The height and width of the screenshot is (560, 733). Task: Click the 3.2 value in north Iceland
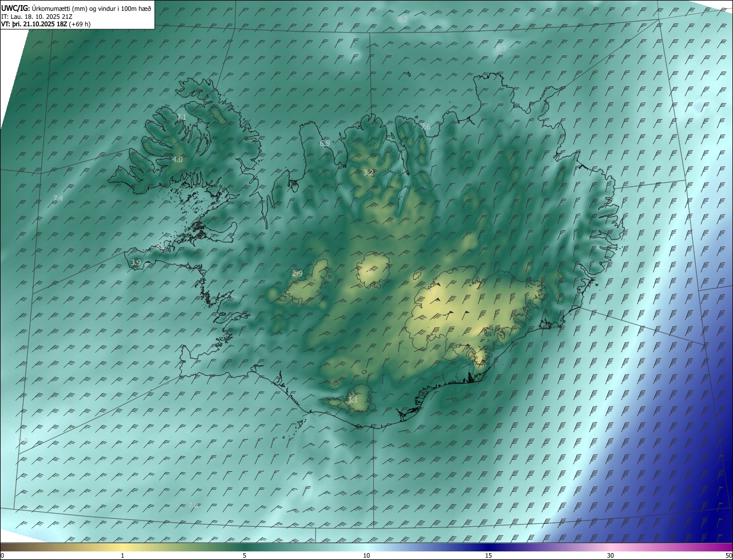coord(369,172)
